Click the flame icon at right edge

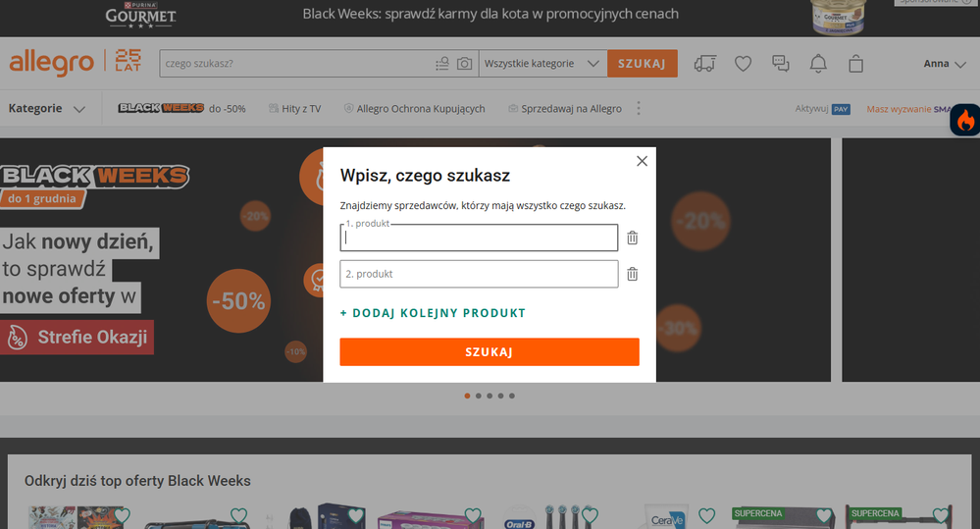tap(965, 120)
